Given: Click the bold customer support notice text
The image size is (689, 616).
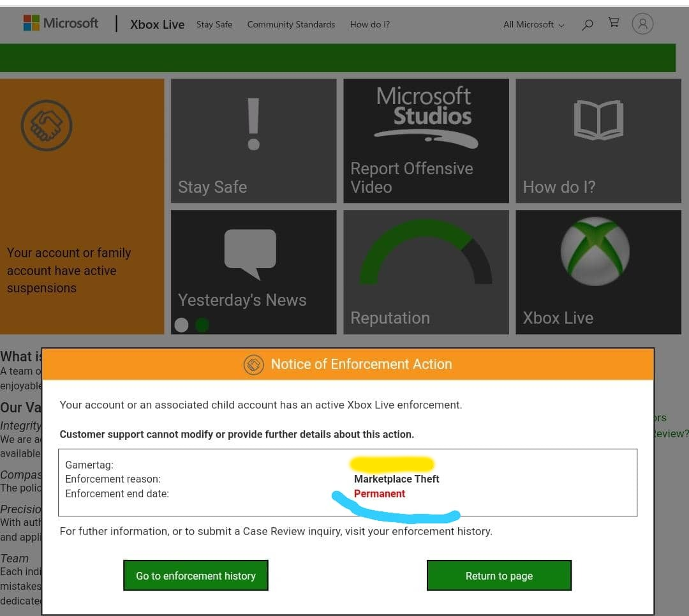Looking at the screenshot, I should coord(237,435).
